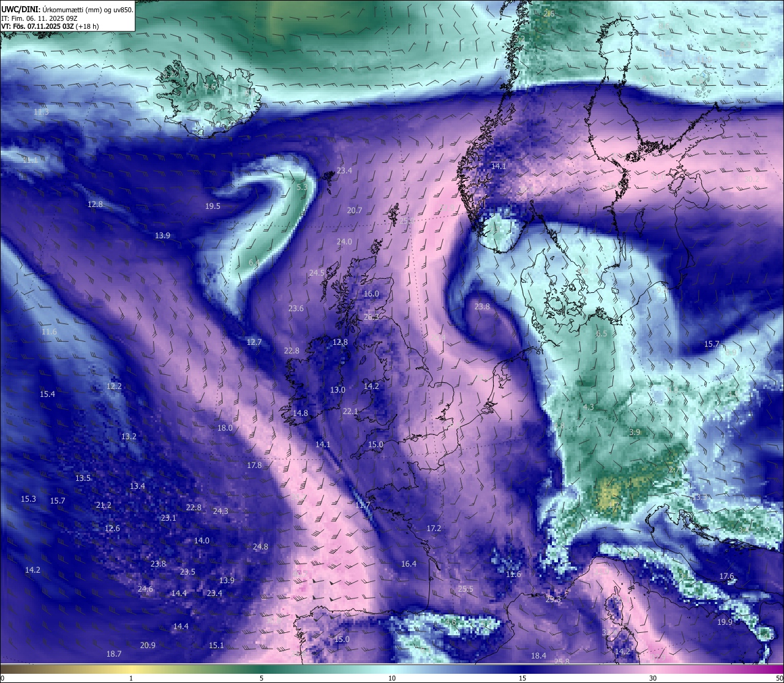
Task: Click the '14.0' value label
Action: [x=202, y=541]
